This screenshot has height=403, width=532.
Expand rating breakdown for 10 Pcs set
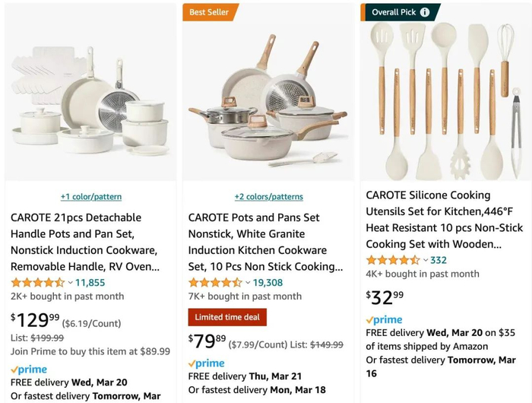pyautogui.click(x=249, y=283)
